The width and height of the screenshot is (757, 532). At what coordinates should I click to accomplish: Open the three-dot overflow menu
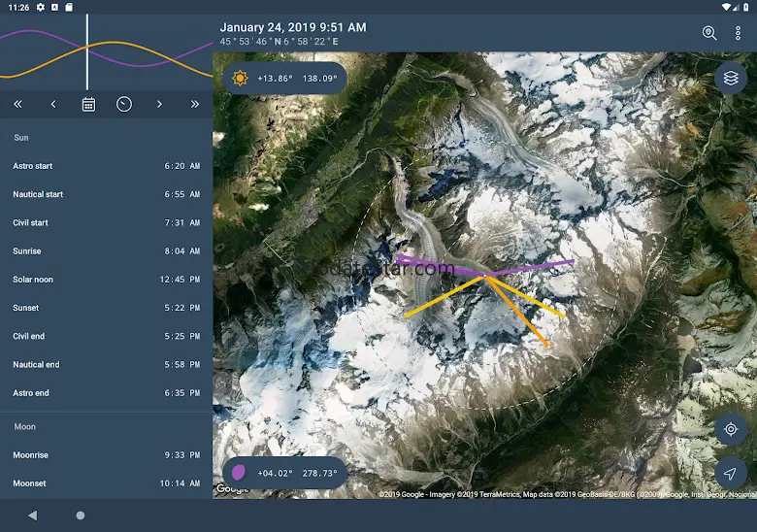click(738, 33)
